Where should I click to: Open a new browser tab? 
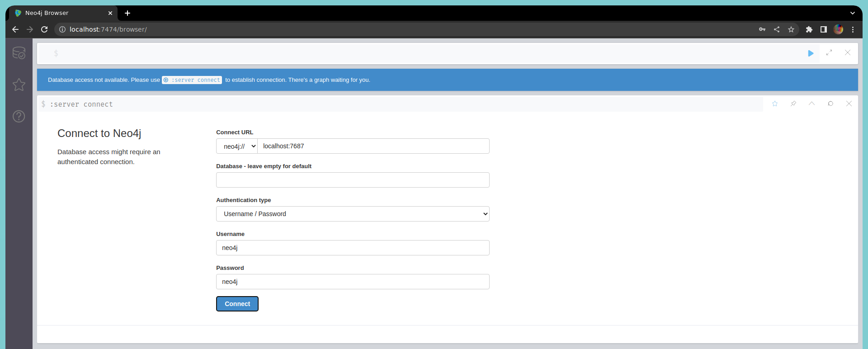[127, 13]
